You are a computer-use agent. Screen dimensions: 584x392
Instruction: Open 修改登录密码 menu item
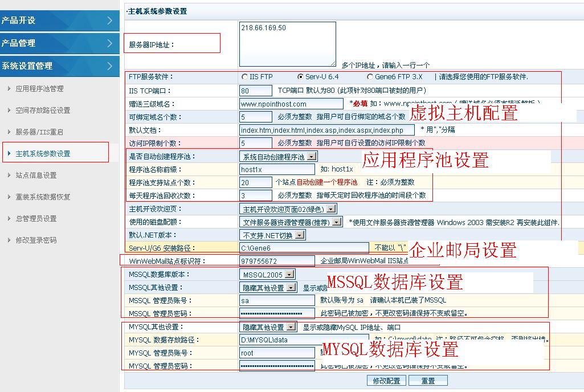coord(36,240)
